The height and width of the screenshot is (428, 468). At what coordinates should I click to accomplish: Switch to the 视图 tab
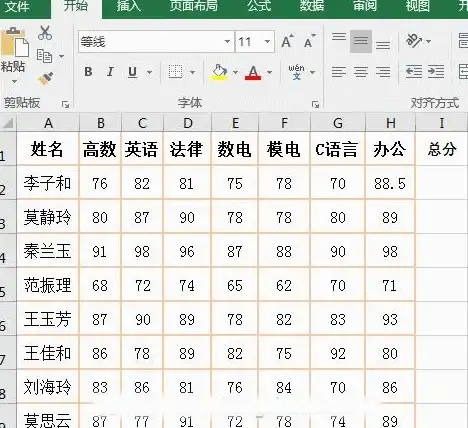(417, 6)
